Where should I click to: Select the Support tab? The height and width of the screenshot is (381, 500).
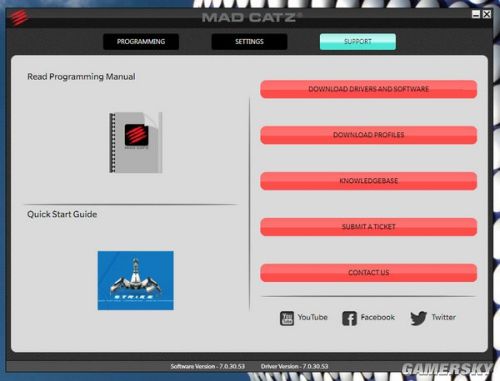tap(358, 42)
